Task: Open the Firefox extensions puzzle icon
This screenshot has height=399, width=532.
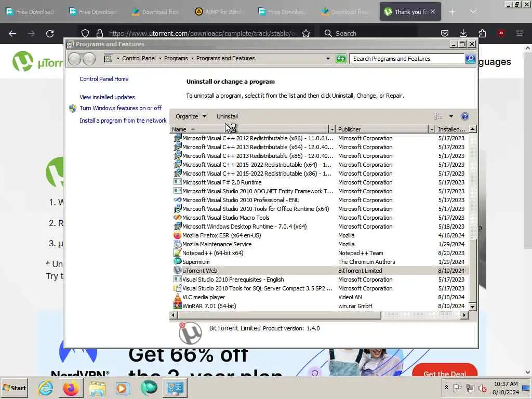Action: tap(482, 33)
